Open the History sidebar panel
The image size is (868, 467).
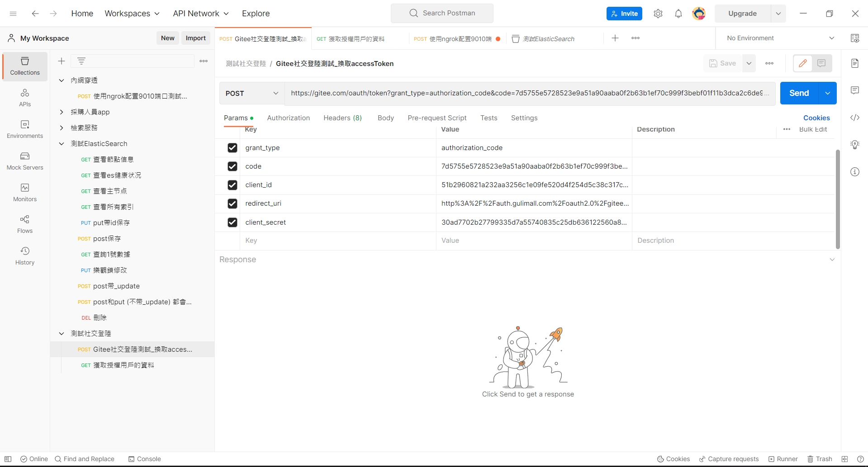pyautogui.click(x=25, y=256)
